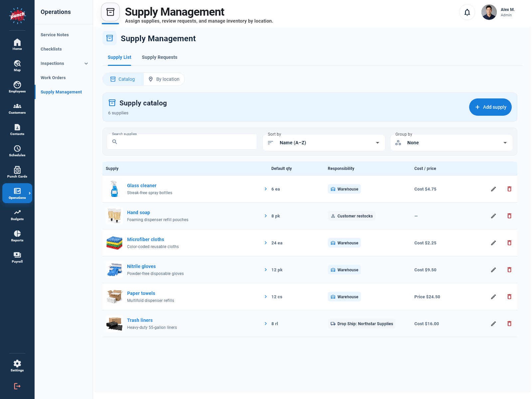Screen dimensions: 532x399
Task: Open Punch Cards in the sidebar
Action: (x=17, y=172)
